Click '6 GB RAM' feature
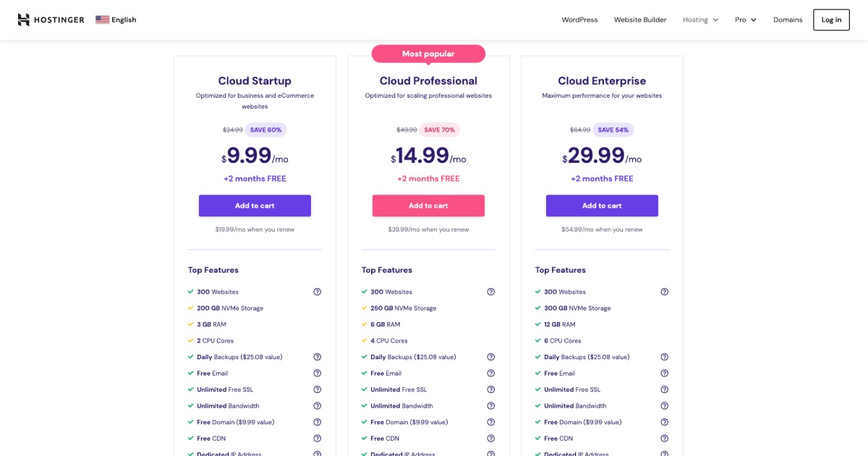This screenshot has height=456, width=868. (x=385, y=324)
